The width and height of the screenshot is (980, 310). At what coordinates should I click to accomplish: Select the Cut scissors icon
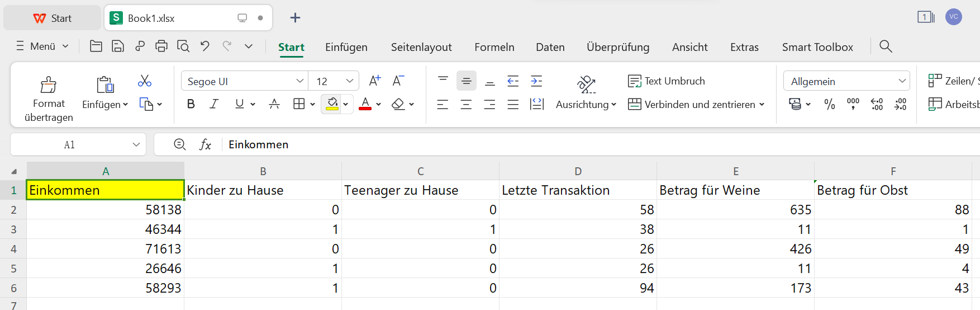[145, 81]
